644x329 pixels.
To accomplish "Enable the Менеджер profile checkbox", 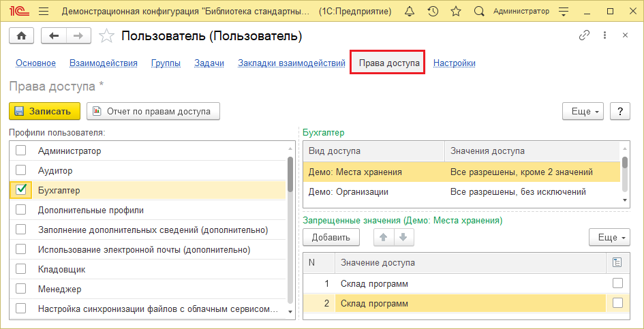I will tap(20, 288).
